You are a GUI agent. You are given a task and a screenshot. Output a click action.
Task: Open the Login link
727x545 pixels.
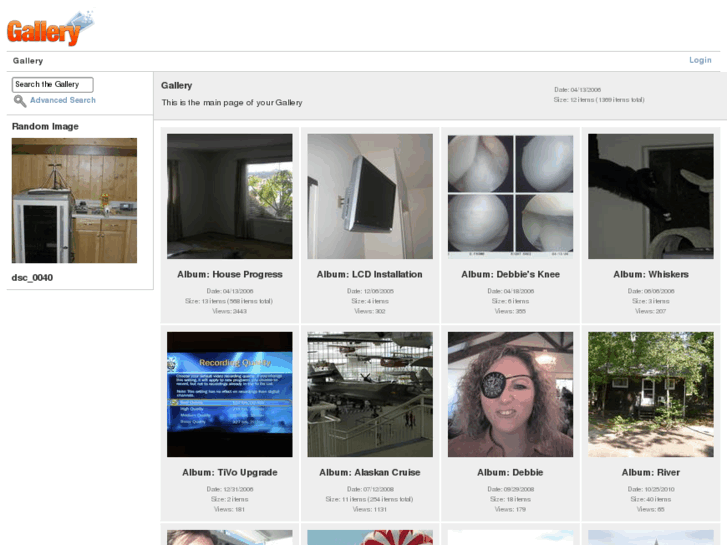pos(700,60)
